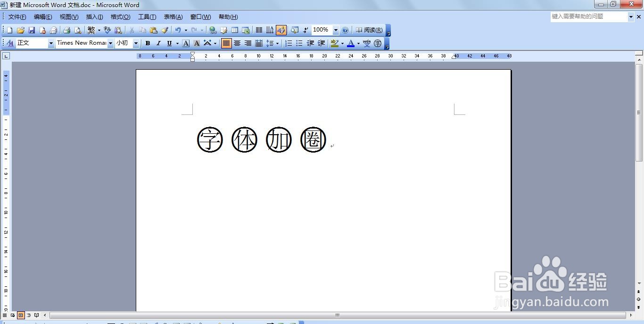Select justify alignment
Screen dimensions: 644x324
coord(227,43)
